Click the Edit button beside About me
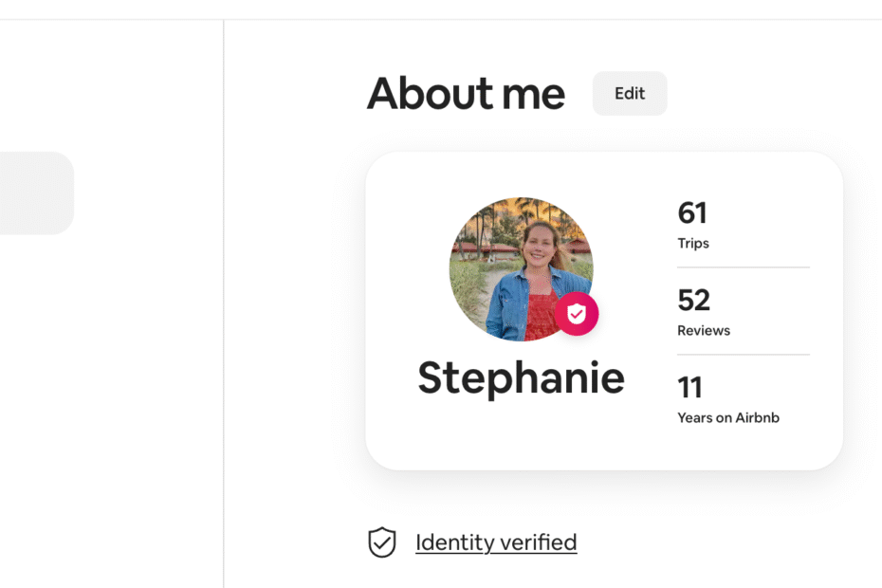882x588 pixels. coord(630,93)
